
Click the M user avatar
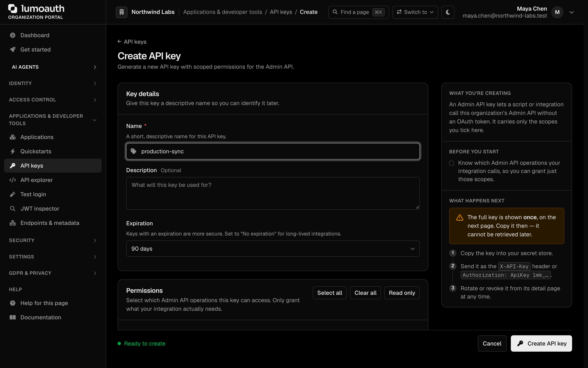pos(557,12)
